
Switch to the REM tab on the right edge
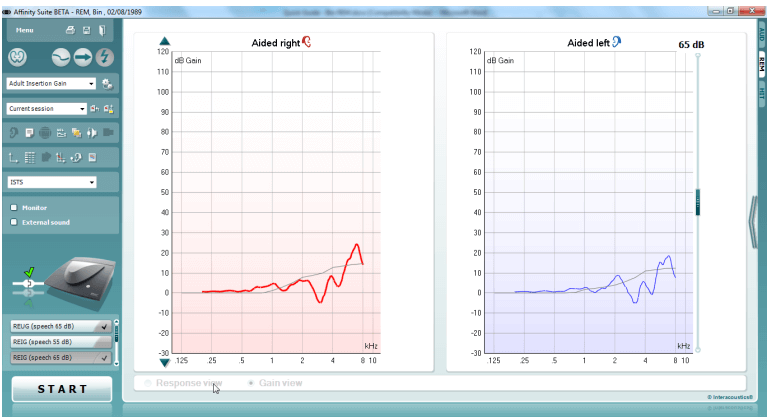tap(761, 63)
